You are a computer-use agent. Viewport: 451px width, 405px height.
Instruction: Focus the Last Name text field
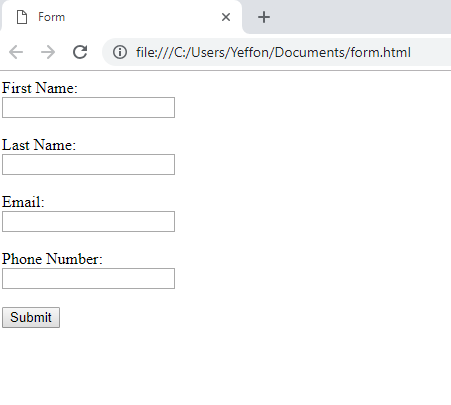point(88,164)
